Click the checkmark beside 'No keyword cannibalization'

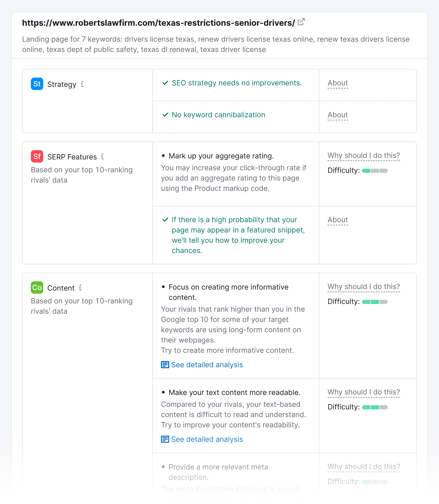tap(165, 115)
